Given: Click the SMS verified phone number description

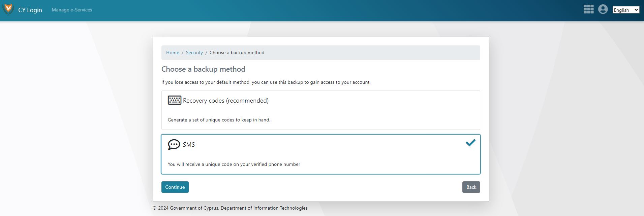Looking at the screenshot, I should pos(234,165).
